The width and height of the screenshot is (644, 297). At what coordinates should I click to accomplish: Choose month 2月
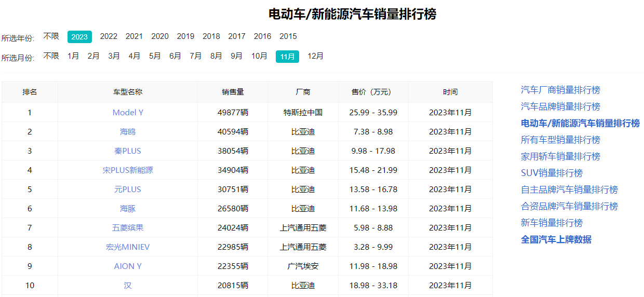click(x=93, y=56)
